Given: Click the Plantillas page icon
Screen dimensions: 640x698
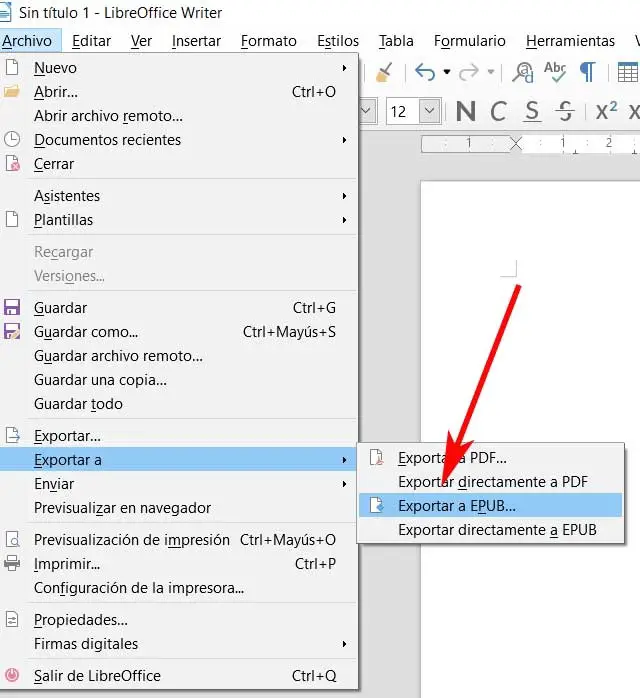Looking at the screenshot, I should [x=12, y=219].
